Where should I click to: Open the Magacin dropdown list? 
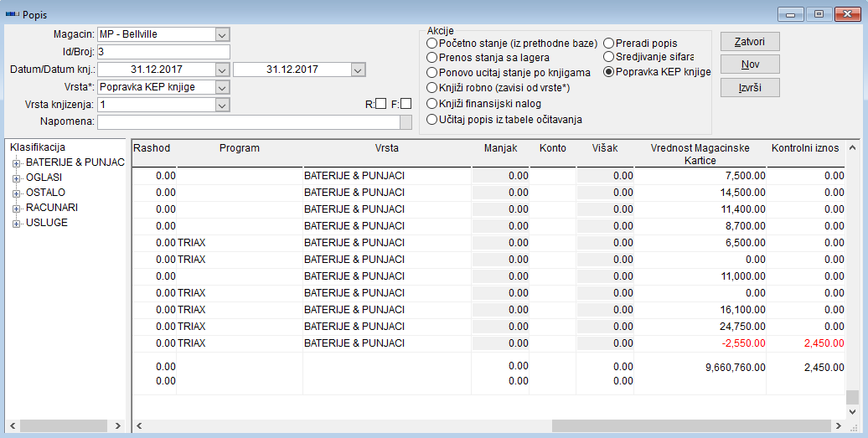click(222, 34)
